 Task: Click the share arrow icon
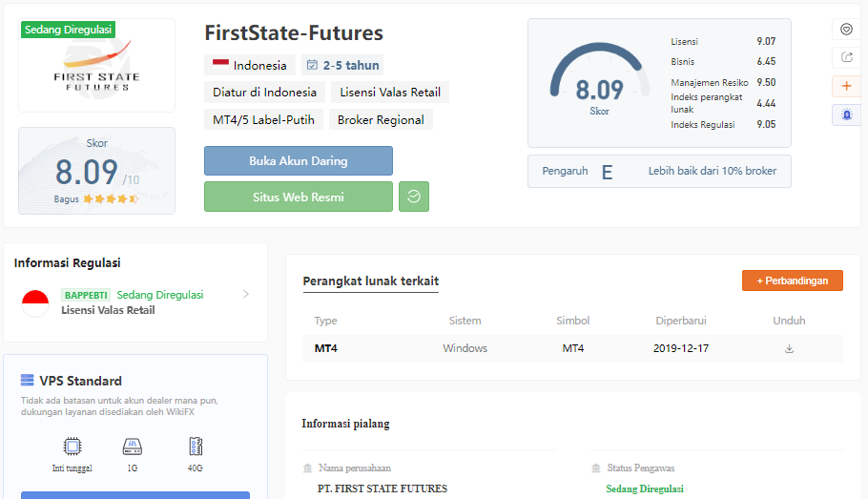(x=846, y=57)
